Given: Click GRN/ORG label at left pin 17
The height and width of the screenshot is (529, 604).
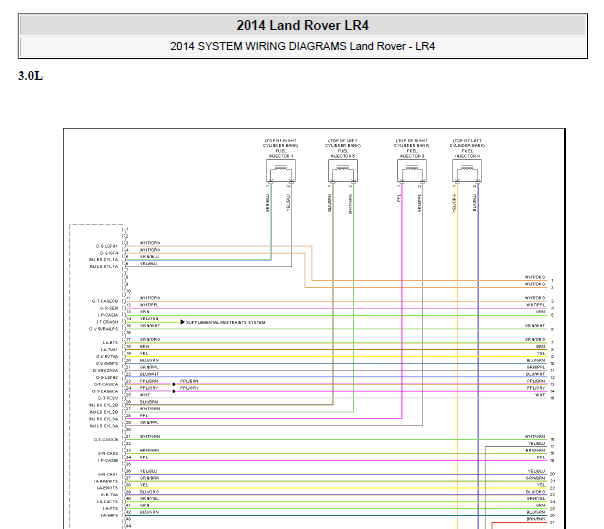Looking at the screenshot, I should (x=150, y=340).
